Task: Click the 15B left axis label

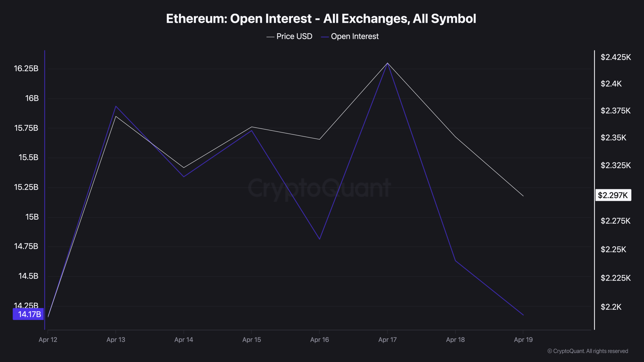Action: pos(32,217)
